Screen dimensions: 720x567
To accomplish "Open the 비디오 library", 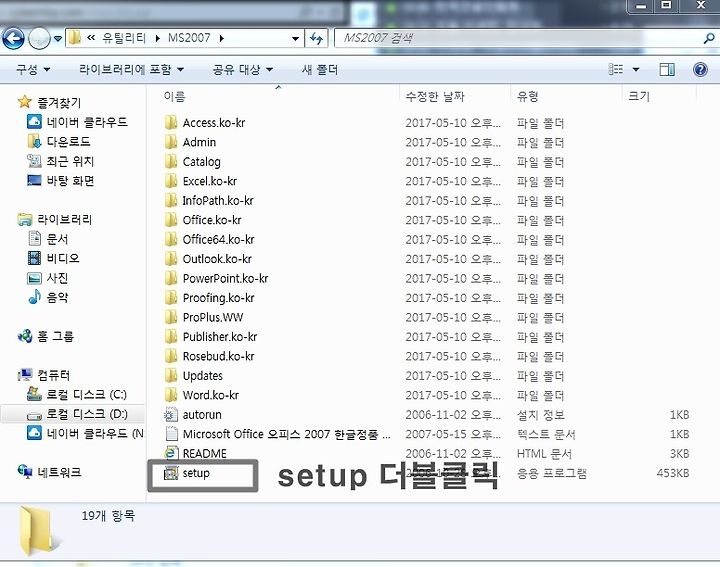I will (62, 258).
